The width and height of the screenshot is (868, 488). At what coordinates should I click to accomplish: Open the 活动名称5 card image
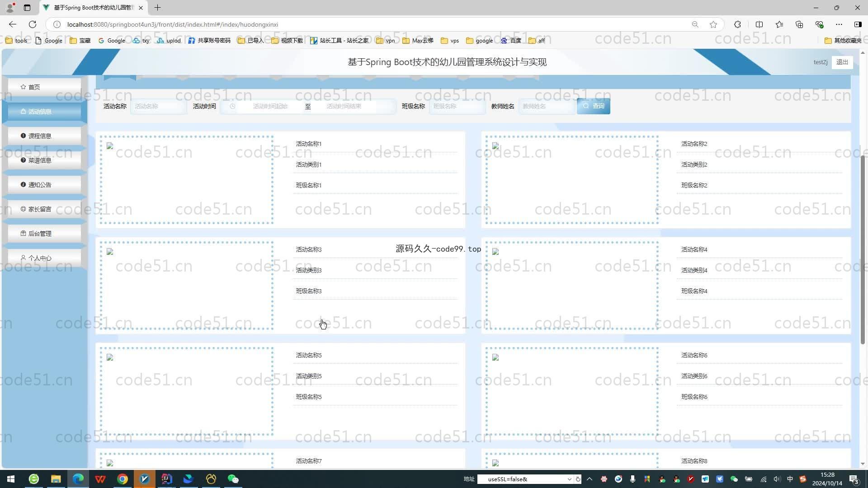186,391
